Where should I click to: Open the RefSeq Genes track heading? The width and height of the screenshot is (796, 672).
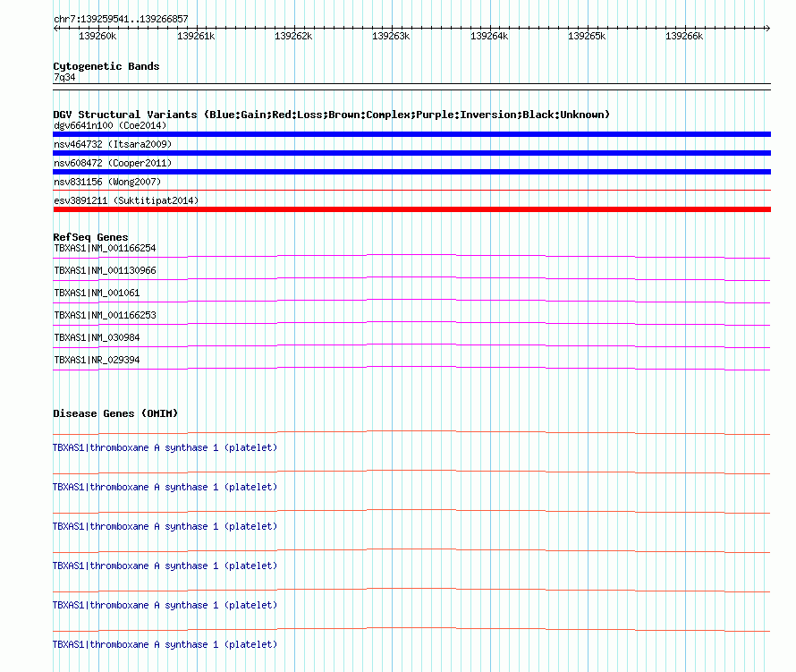pyautogui.click(x=90, y=237)
